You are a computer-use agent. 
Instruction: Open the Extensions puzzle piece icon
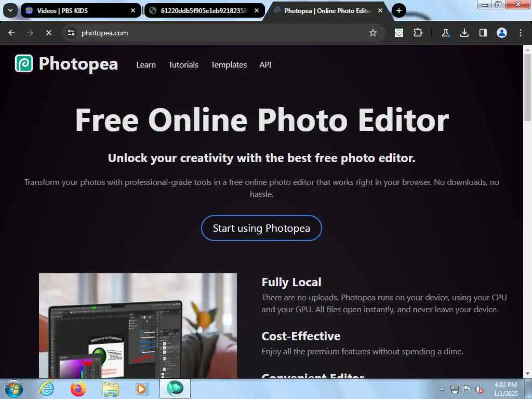coord(418,33)
